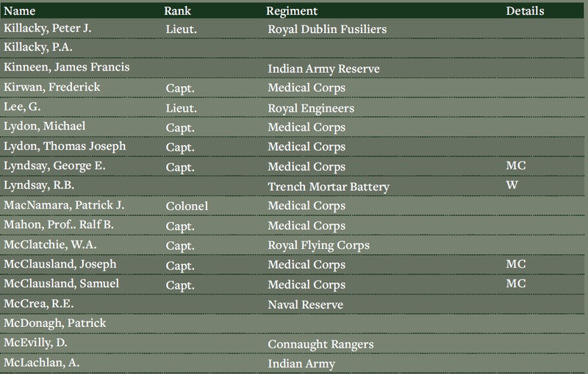588x374 pixels.
Task: Click the Name column header
Action: (20, 11)
